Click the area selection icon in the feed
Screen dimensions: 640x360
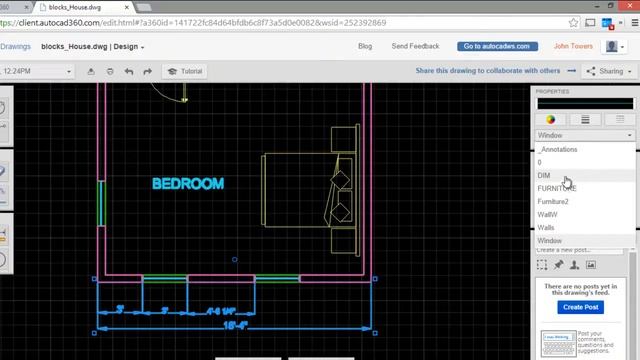click(x=542, y=265)
